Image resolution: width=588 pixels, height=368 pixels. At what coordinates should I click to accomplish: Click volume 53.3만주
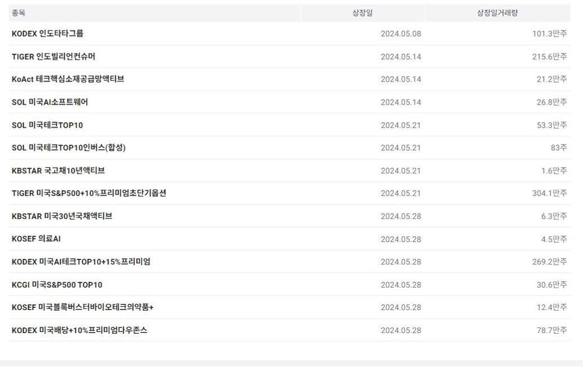[x=551, y=125]
